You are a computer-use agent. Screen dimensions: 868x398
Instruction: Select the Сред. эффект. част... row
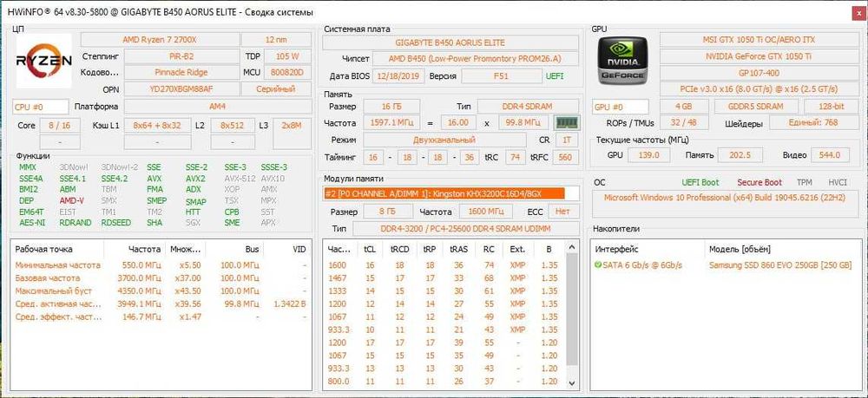pos(161,316)
